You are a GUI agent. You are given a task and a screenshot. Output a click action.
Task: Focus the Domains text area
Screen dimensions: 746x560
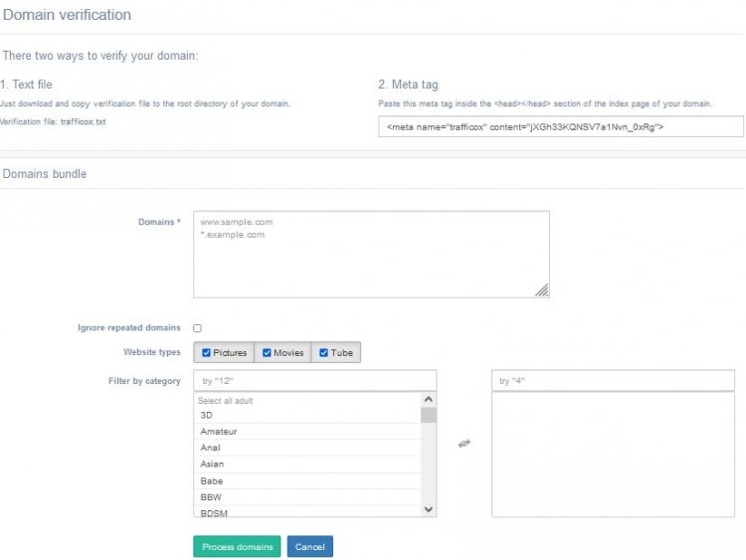coord(370,254)
